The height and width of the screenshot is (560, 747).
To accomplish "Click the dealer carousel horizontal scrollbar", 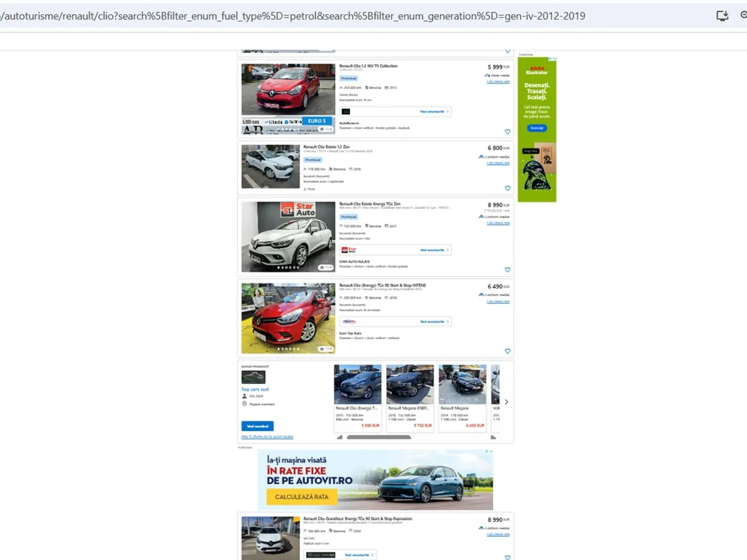I will (378, 437).
